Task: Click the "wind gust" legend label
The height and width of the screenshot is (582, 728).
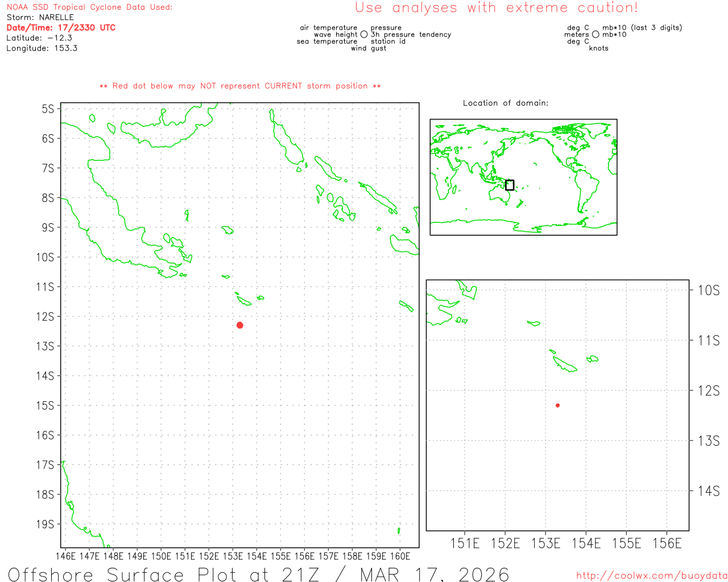Action: point(368,48)
